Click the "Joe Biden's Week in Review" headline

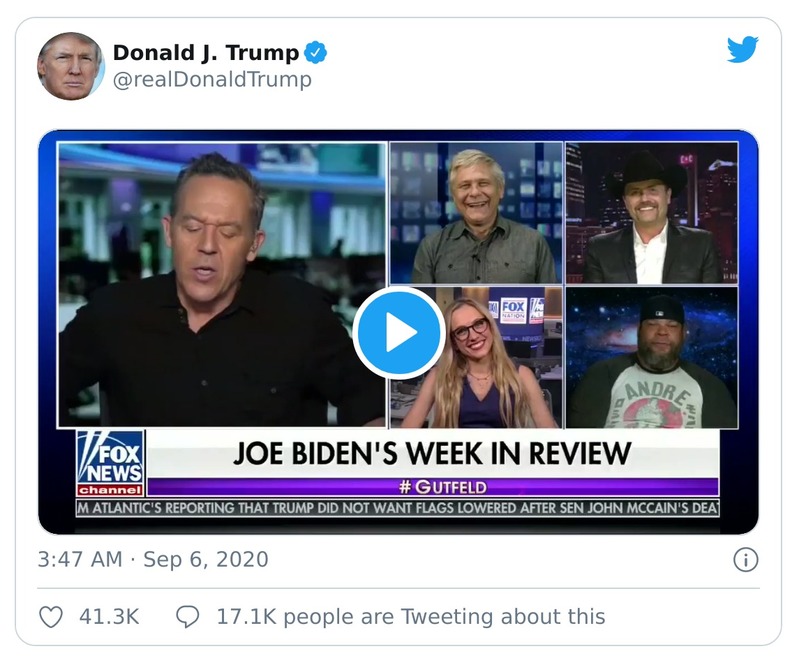[433, 453]
